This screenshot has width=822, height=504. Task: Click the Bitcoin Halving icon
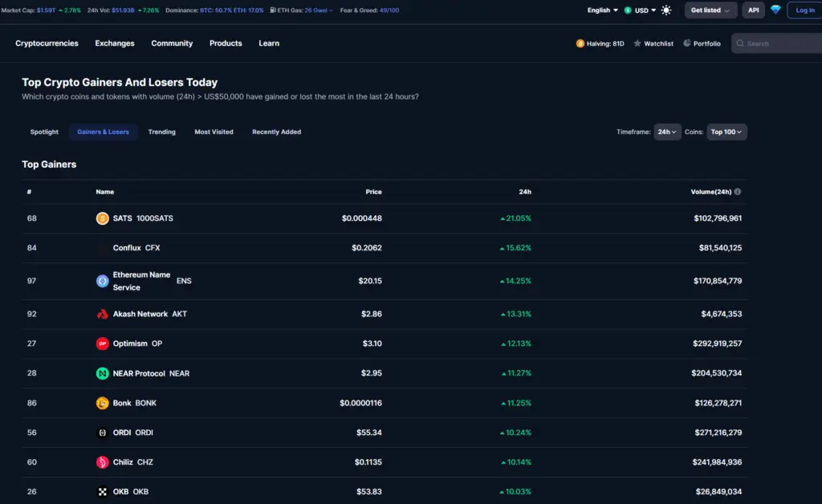(580, 43)
